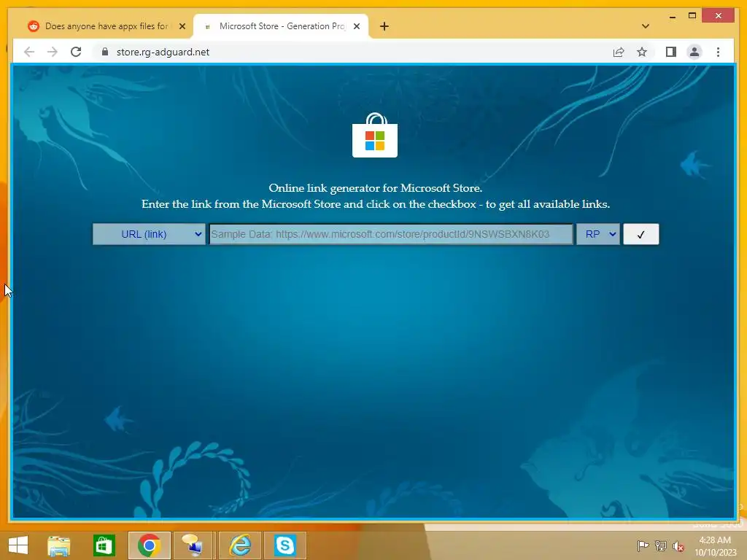This screenshot has width=747, height=560.
Task: Open the Windows Start button
Action: pyautogui.click(x=18, y=545)
